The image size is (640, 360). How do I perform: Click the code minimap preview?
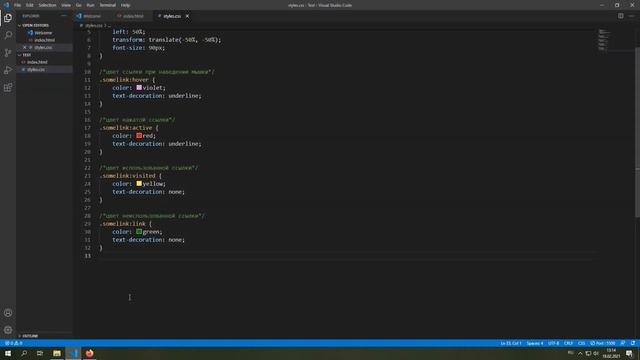point(604,40)
